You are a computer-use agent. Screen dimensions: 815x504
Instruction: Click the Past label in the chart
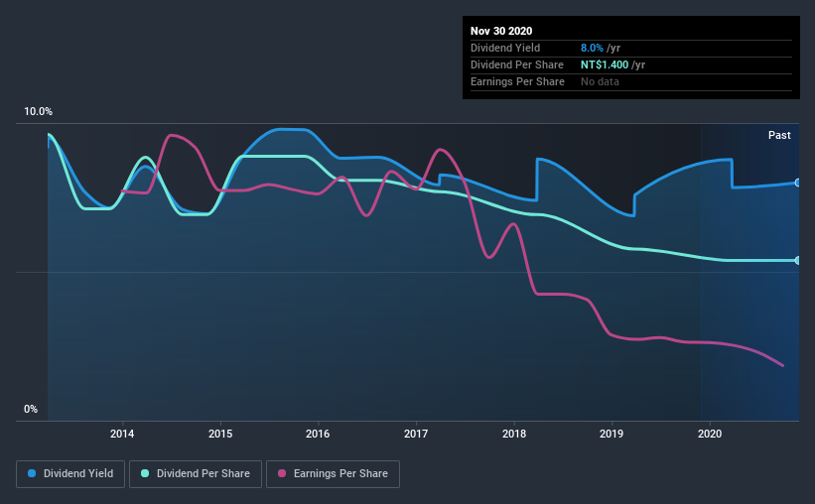779,135
